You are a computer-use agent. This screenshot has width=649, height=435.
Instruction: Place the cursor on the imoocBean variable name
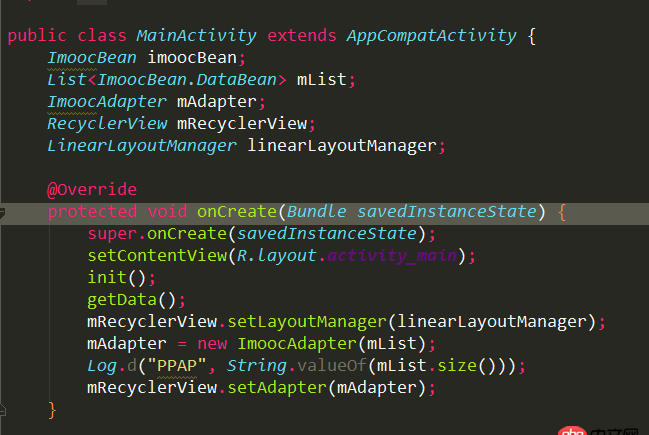(192, 58)
